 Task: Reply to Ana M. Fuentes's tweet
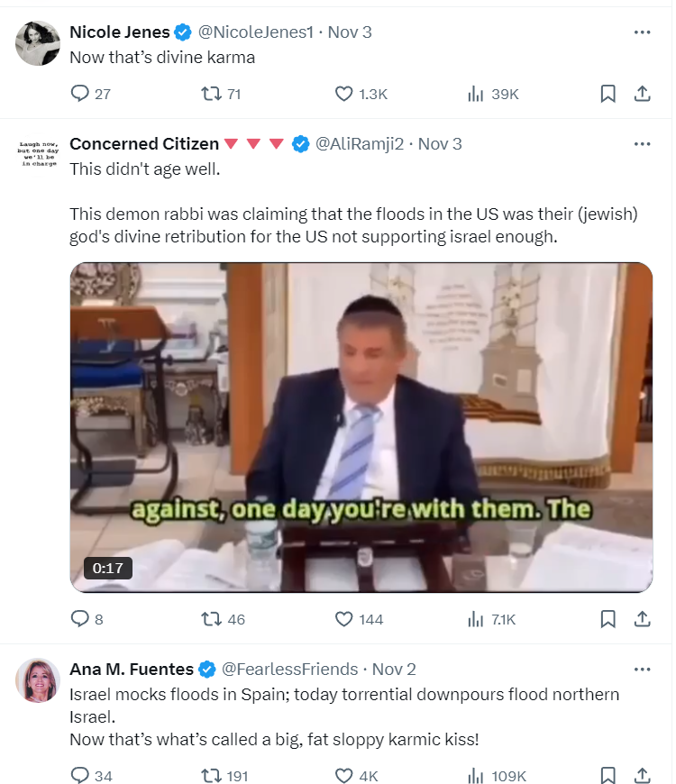[x=80, y=776]
